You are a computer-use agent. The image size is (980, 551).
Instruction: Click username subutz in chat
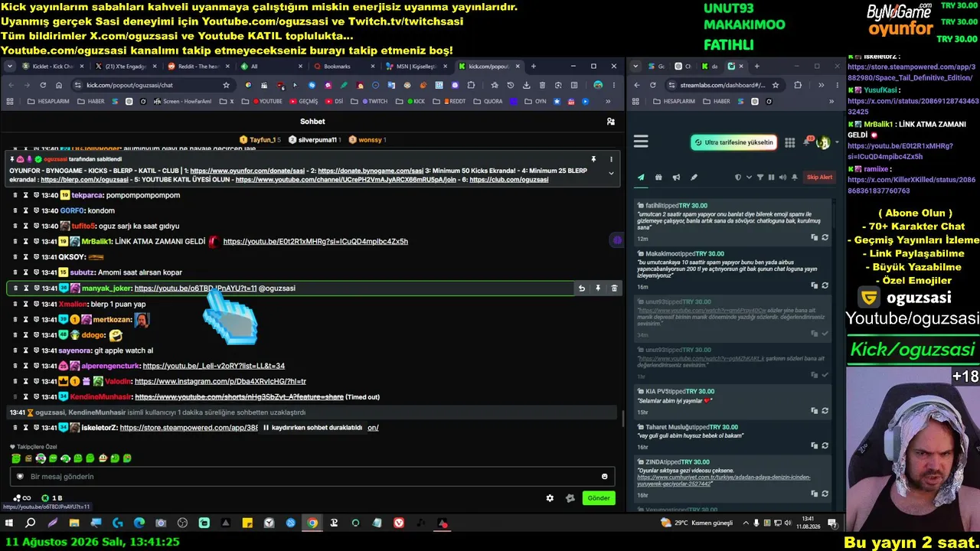[83, 272]
